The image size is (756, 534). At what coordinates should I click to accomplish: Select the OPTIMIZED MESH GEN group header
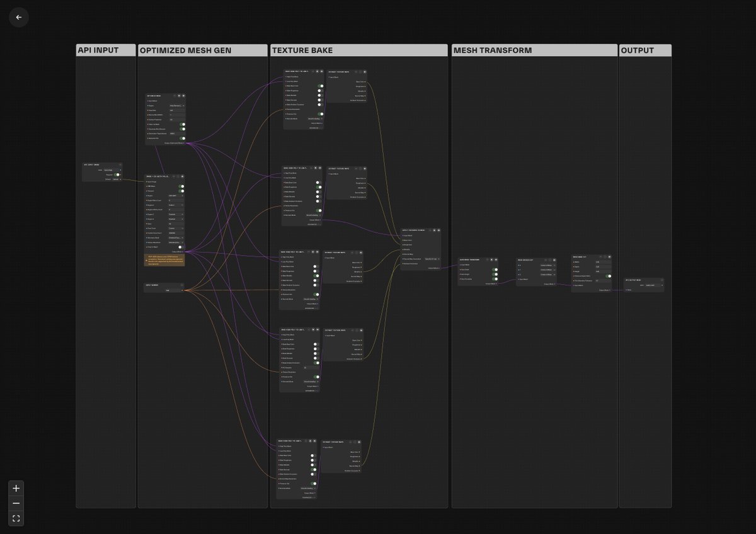pyautogui.click(x=203, y=50)
